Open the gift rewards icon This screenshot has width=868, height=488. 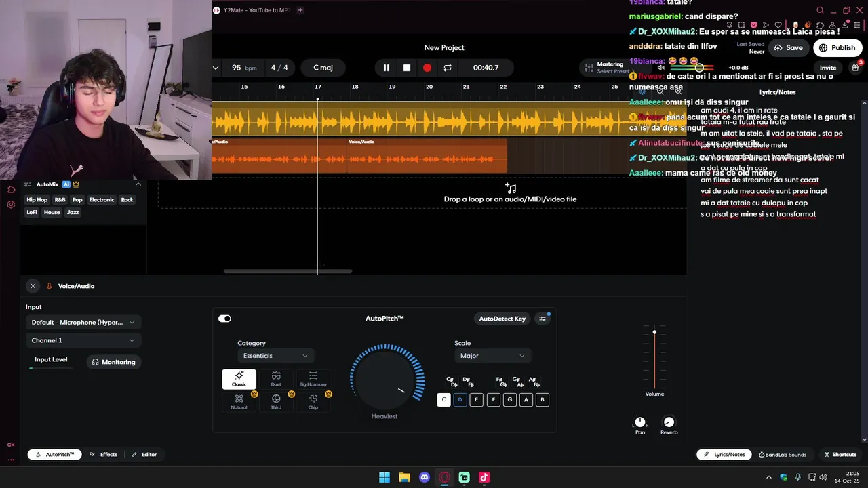[855, 68]
